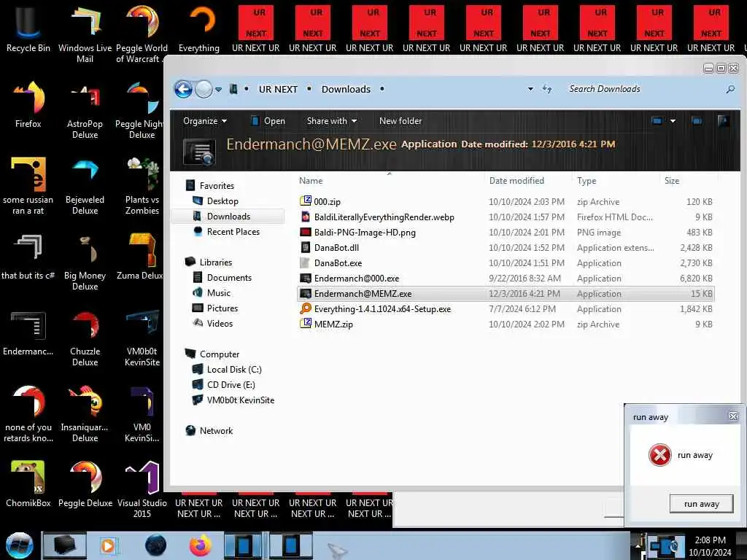Image resolution: width=747 pixels, height=560 pixels.
Task: Select Baldi-PNG-Image-HD.png file
Action: 506,233
